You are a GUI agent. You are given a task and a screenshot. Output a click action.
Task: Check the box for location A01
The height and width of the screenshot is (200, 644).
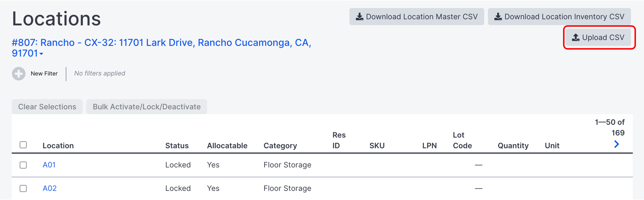coord(23,165)
